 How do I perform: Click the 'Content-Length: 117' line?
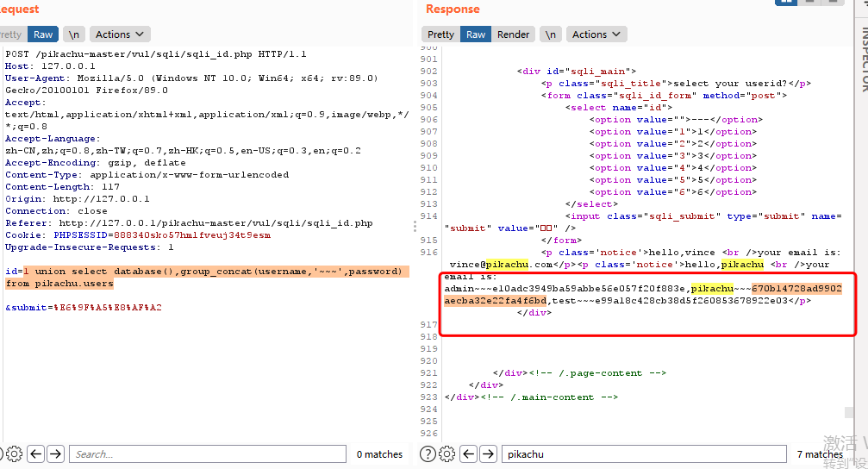(x=62, y=187)
